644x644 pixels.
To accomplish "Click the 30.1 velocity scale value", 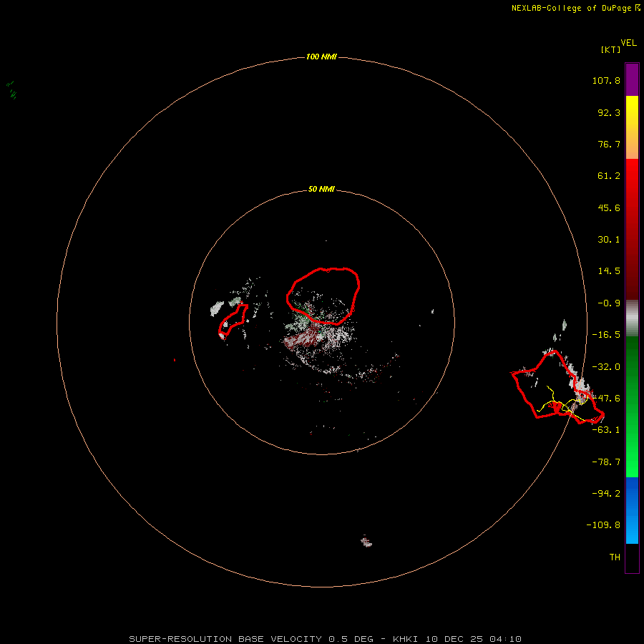I will pos(609,240).
